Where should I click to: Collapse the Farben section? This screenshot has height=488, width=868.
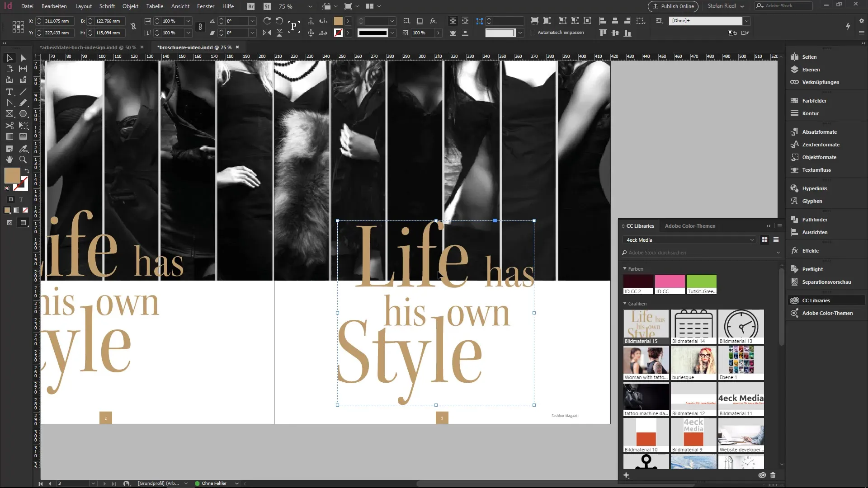[625, 269]
